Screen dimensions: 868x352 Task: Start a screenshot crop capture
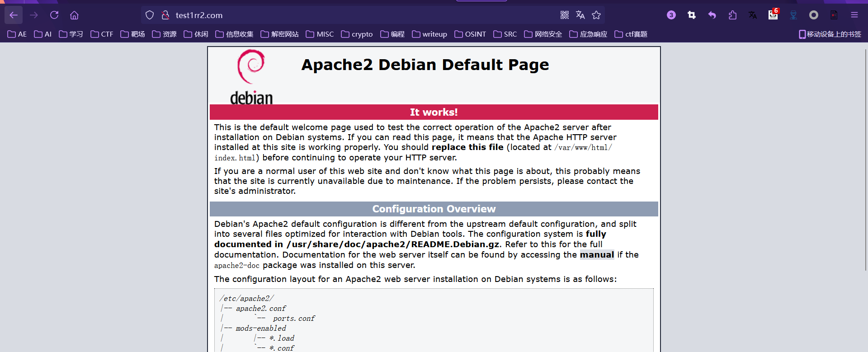coord(692,15)
